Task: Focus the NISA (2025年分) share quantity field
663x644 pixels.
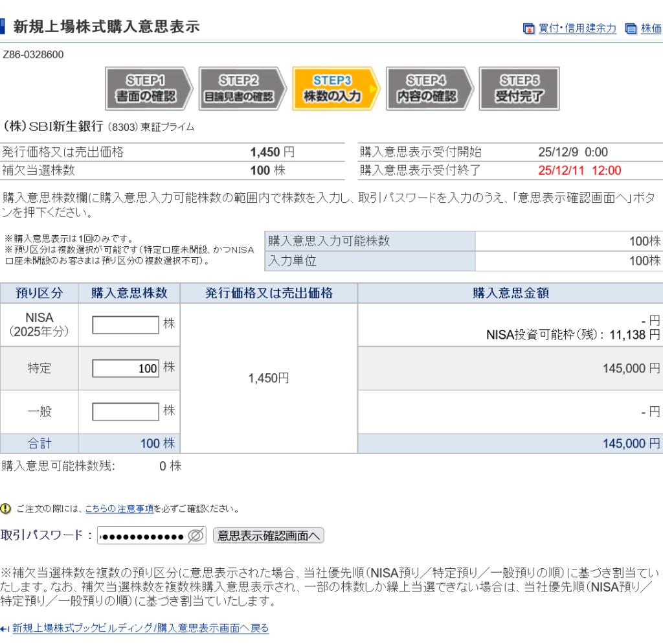Action: [x=126, y=325]
